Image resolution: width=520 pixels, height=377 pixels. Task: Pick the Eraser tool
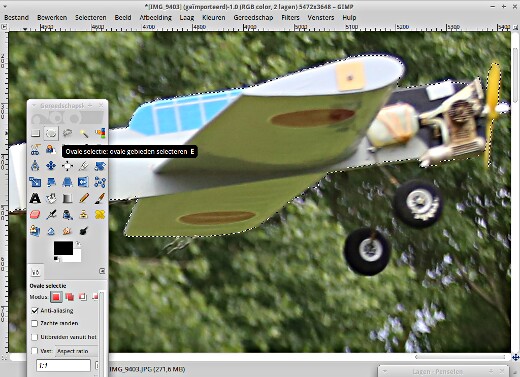(x=35, y=214)
